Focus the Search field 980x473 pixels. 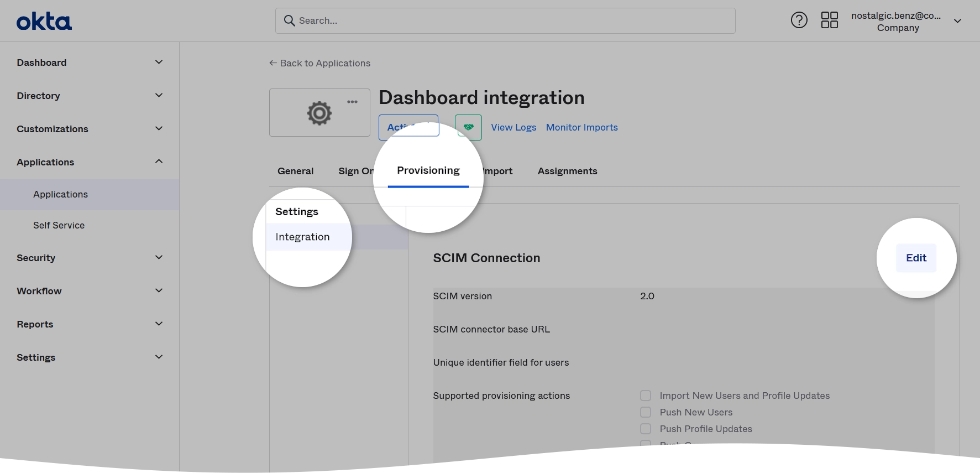click(505, 20)
